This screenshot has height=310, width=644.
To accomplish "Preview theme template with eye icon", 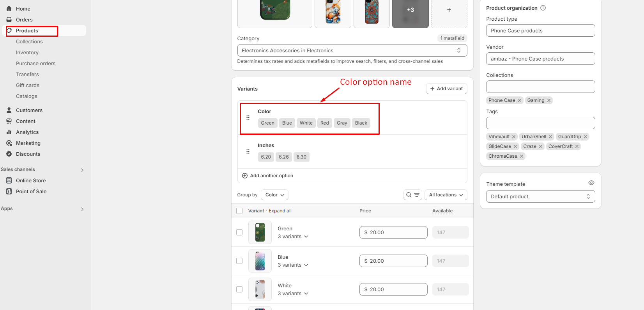I will point(591,183).
